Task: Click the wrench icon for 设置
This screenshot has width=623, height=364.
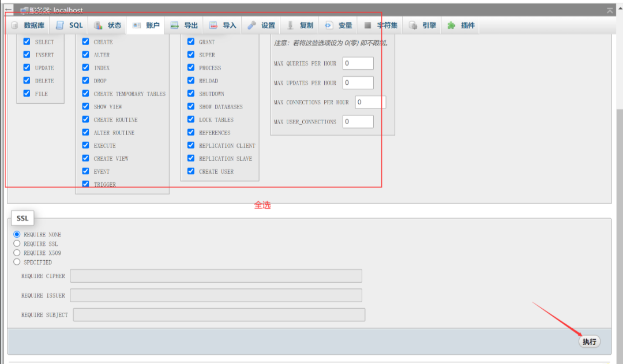Action: pos(252,25)
